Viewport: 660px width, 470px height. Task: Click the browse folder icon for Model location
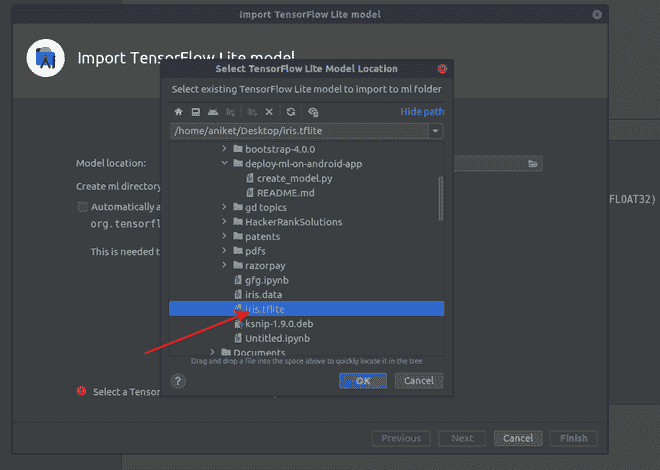[x=534, y=163]
